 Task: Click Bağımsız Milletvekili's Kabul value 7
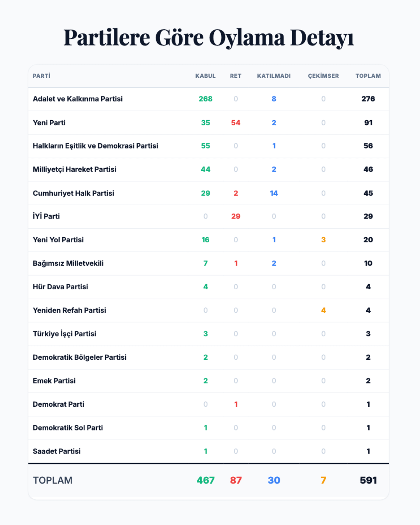(205, 263)
